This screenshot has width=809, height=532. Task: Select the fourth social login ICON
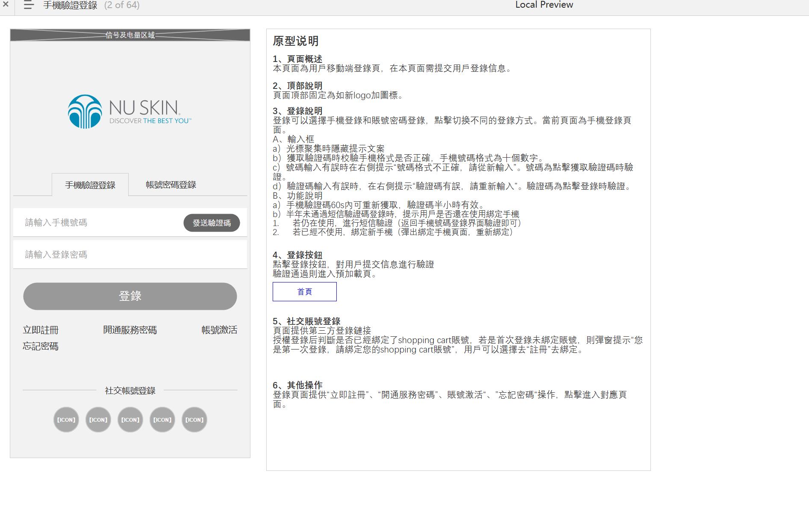click(x=162, y=420)
